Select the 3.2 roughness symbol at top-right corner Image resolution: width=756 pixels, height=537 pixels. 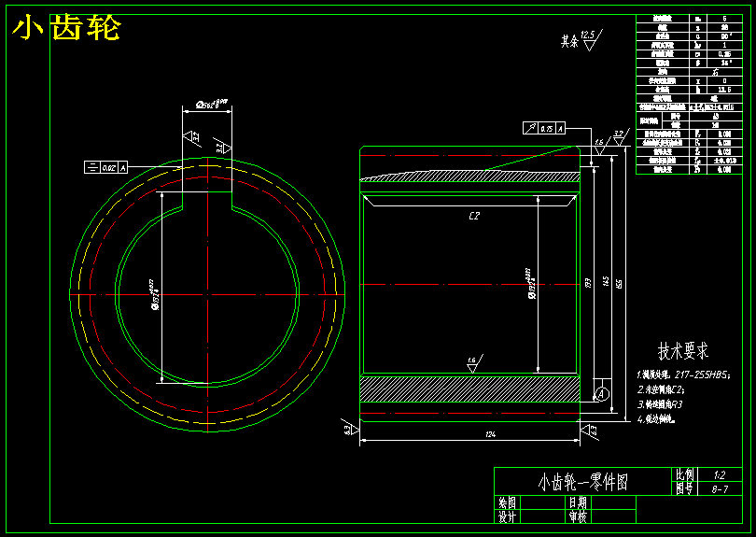[621, 137]
